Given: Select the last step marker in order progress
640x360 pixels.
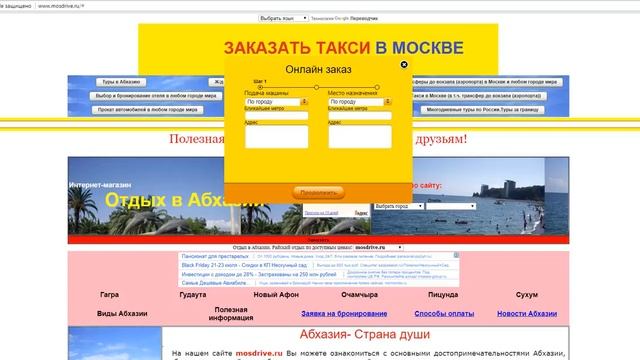Looking at the screenshot, I should (377, 87).
